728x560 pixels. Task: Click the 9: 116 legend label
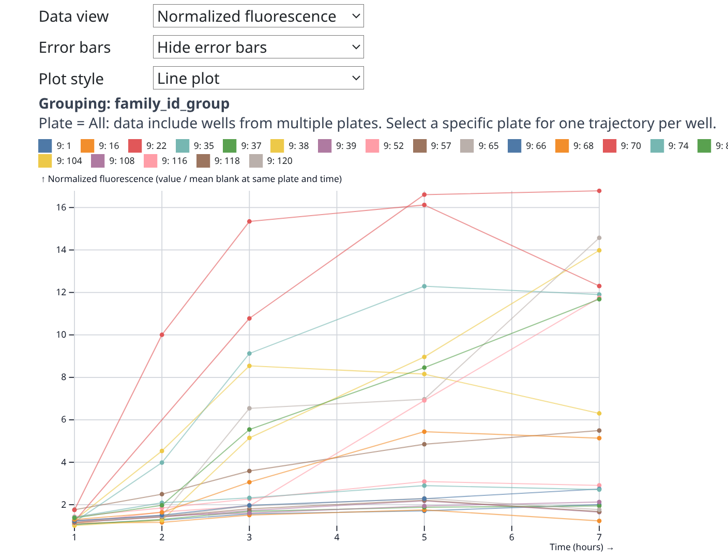coord(174,161)
